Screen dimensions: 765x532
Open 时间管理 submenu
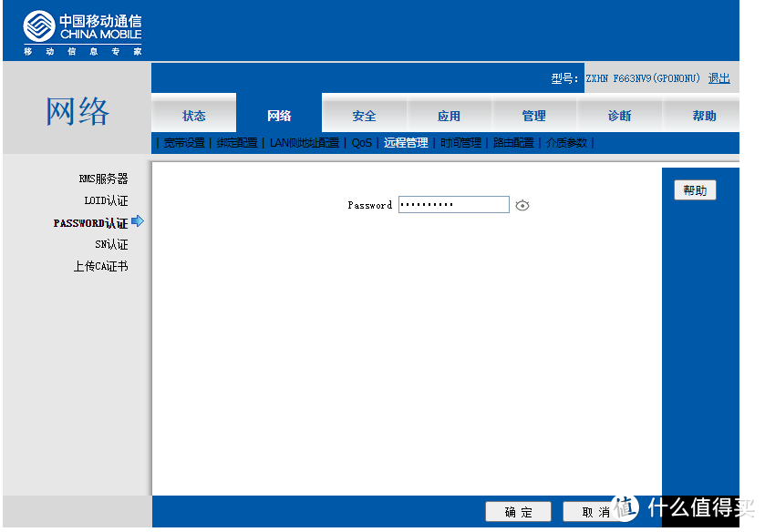point(460,143)
